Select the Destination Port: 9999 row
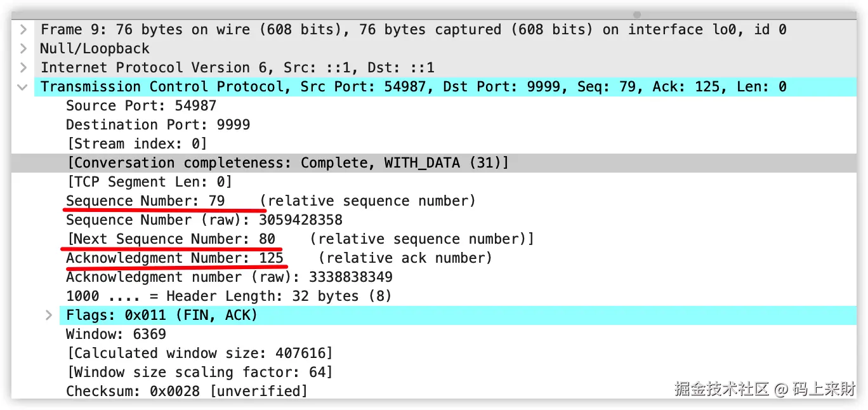This screenshot has width=868, height=410. (x=157, y=125)
